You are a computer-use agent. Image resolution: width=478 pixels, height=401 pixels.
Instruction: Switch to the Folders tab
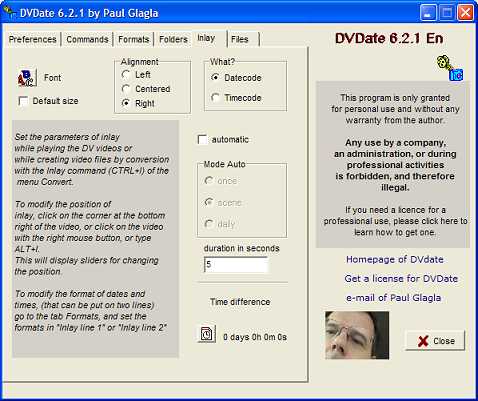tap(173, 39)
